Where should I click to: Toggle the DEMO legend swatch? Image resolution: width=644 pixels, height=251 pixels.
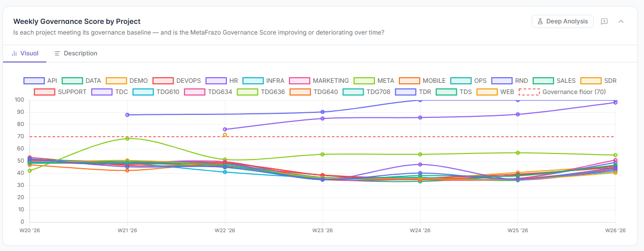[116, 81]
